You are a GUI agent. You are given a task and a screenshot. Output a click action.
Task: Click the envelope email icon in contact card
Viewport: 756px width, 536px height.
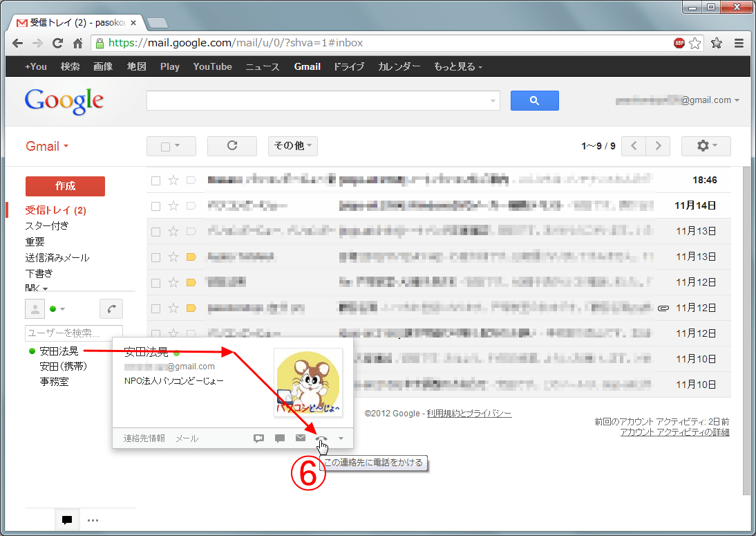coord(301,438)
